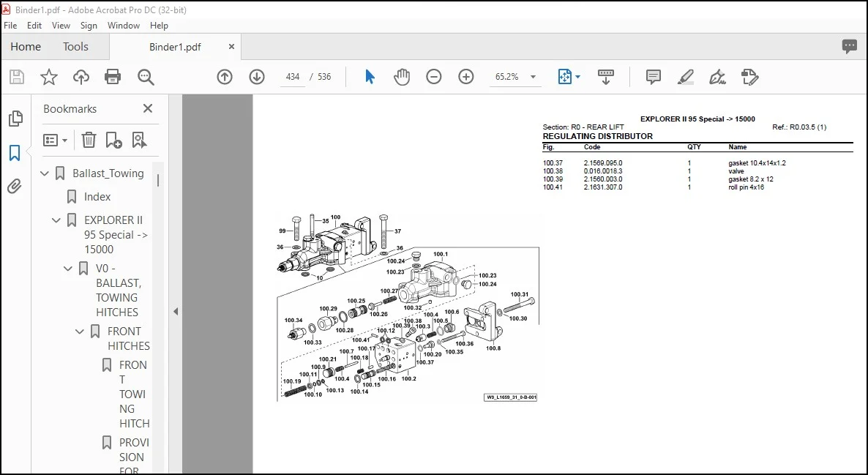
Task: Click the Save file icon
Action: 17,77
